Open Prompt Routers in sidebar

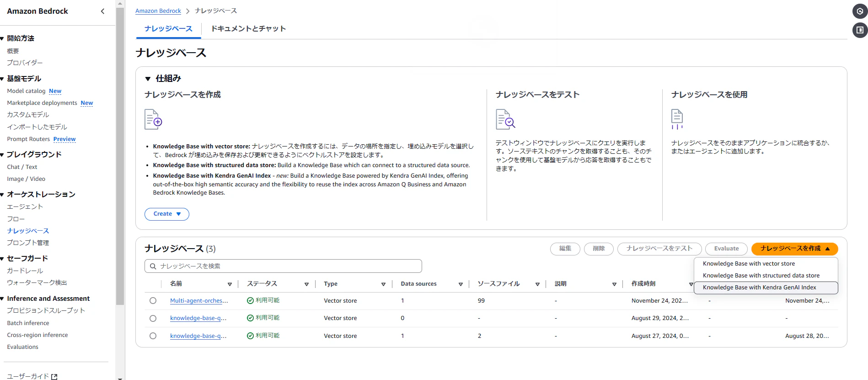(x=28, y=139)
